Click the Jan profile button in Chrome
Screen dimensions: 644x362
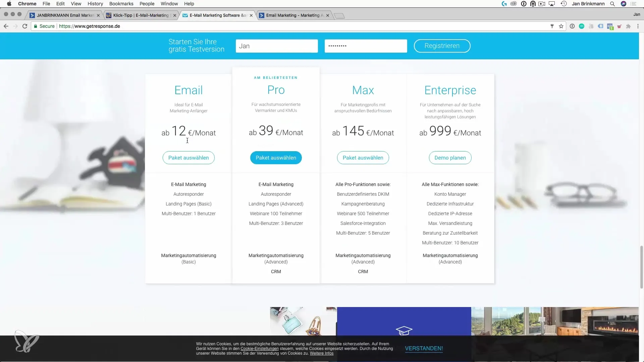tap(637, 14)
